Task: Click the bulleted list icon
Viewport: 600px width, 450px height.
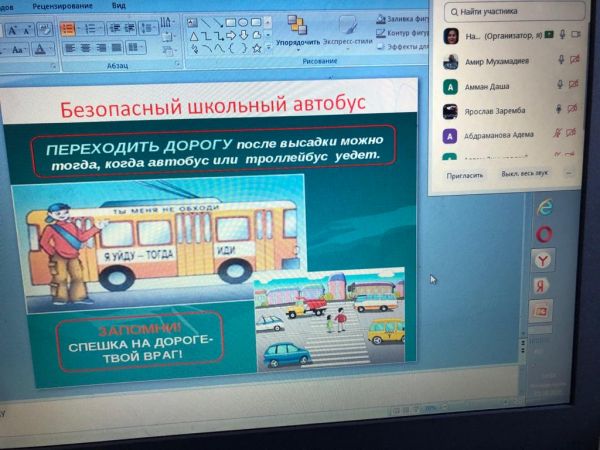Action: (67, 29)
